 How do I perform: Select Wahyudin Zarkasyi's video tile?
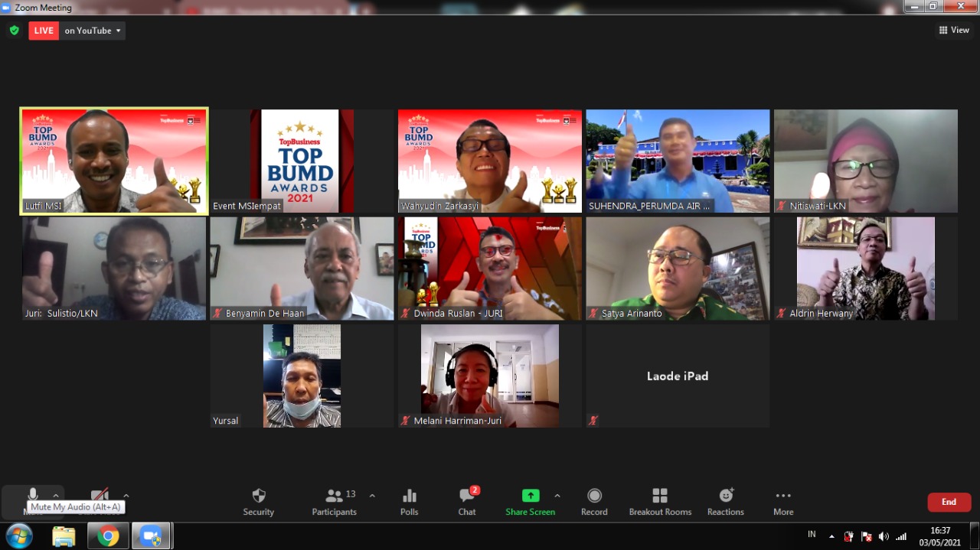(490, 161)
